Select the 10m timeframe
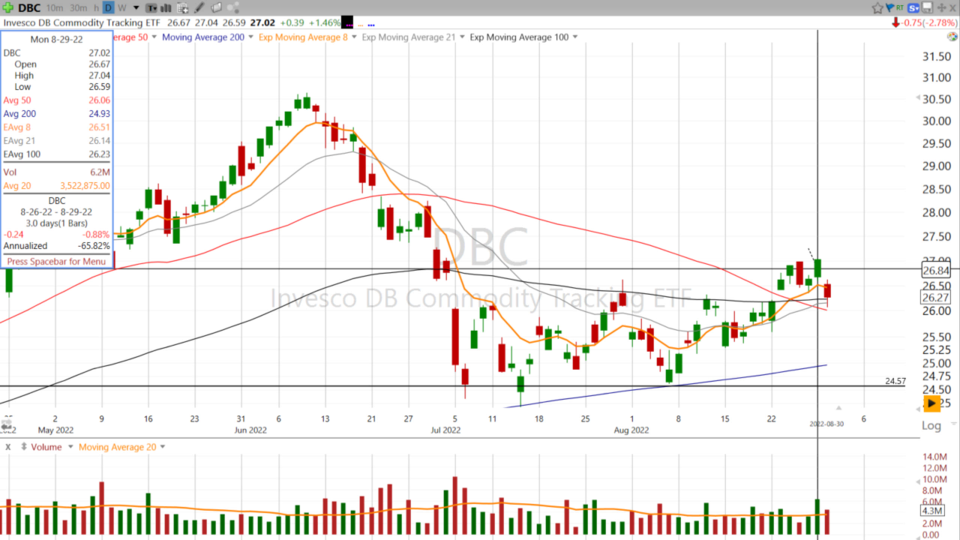 pyautogui.click(x=55, y=7)
